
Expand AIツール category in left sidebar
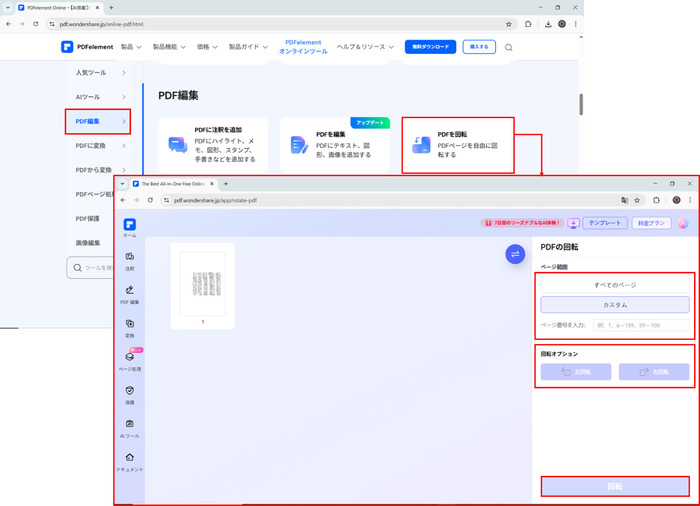coord(100,97)
